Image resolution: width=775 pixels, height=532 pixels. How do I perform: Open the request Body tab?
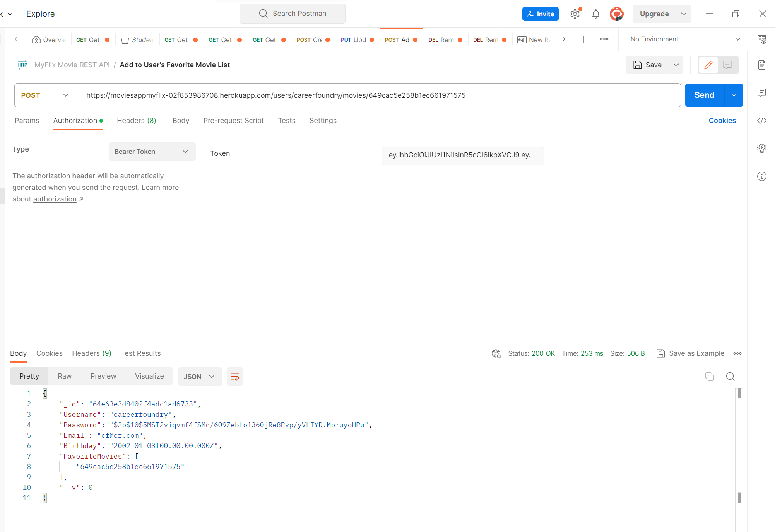(x=181, y=121)
